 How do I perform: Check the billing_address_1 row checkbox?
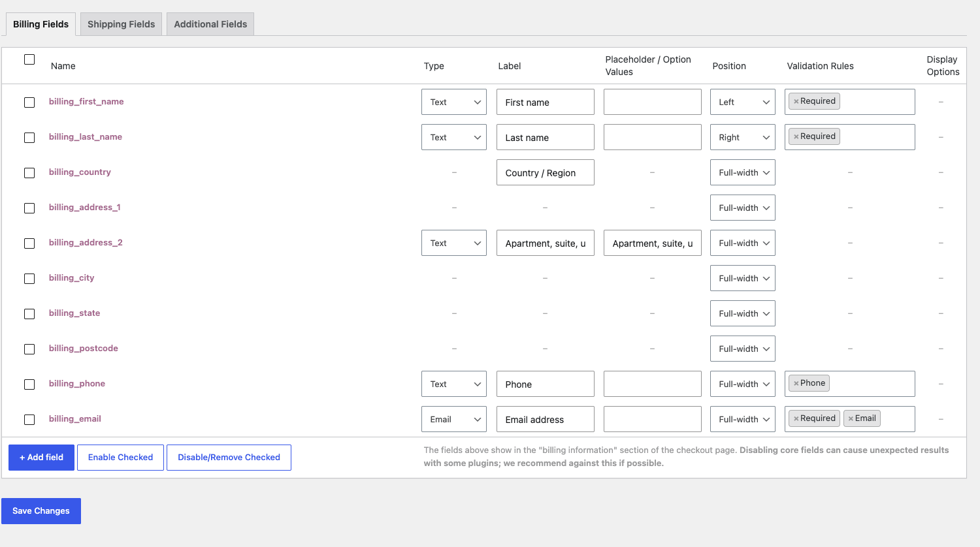pyautogui.click(x=29, y=208)
